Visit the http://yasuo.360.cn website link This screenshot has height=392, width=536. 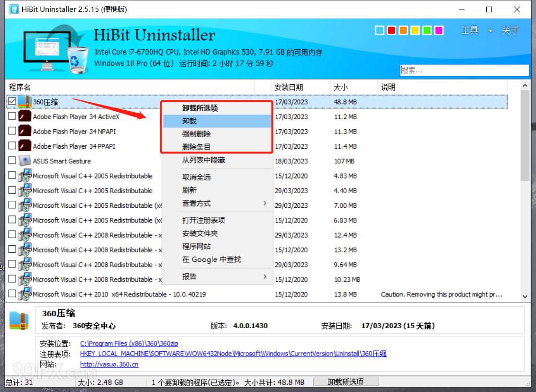[109, 365]
